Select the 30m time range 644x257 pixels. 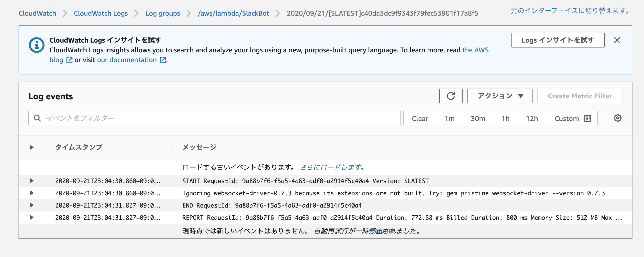(x=478, y=118)
